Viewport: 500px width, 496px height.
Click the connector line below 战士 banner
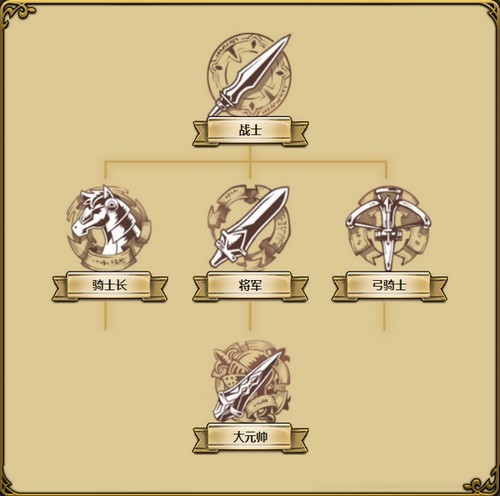pos(250,162)
